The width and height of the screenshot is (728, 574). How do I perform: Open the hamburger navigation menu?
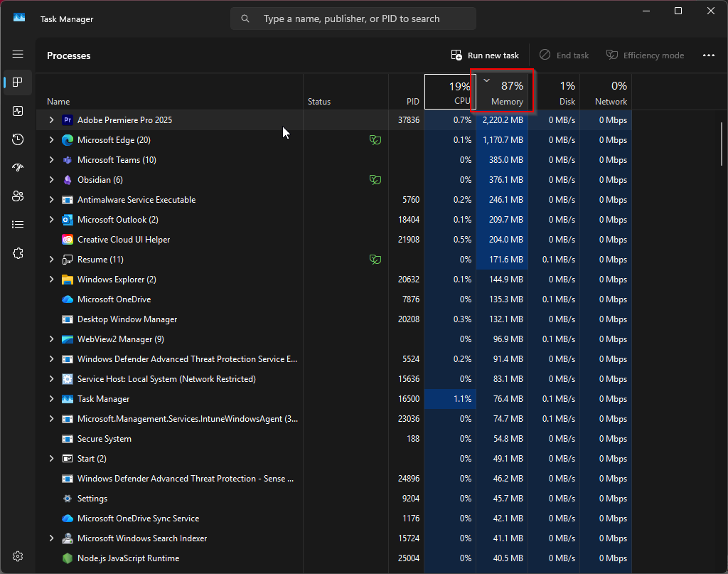click(x=18, y=55)
